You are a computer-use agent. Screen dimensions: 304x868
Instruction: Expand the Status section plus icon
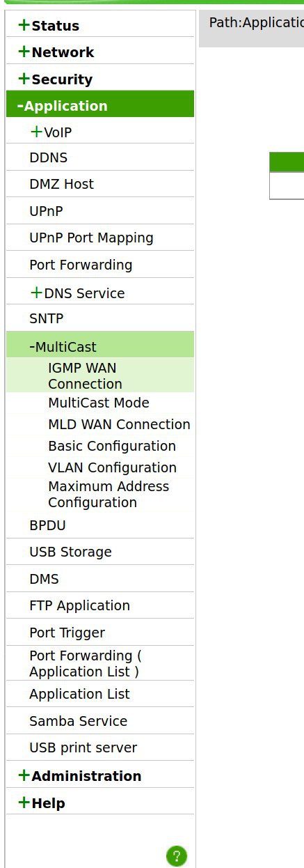point(24,26)
